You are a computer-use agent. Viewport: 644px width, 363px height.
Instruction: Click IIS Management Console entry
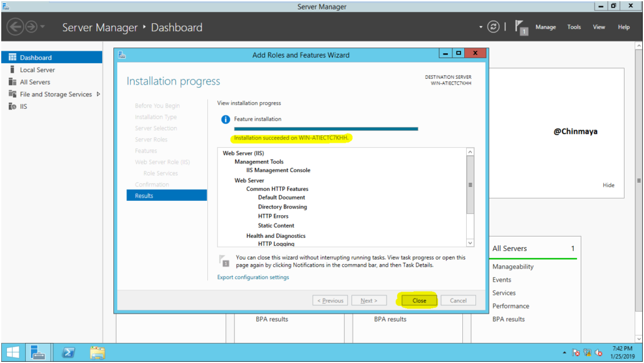pyautogui.click(x=278, y=170)
